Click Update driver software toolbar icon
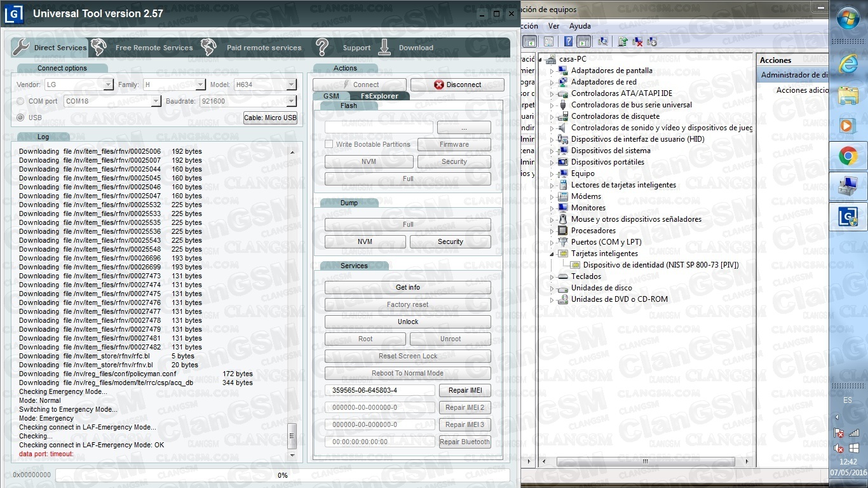868x488 pixels. click(x=623, y=41)
